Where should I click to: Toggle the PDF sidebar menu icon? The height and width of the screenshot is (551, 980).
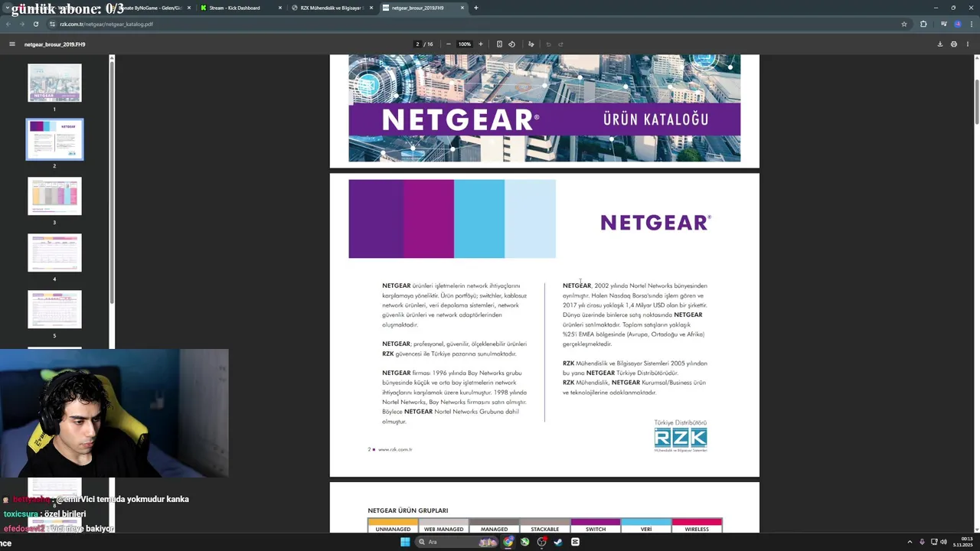pyautogui.click(x=12, y=44)
